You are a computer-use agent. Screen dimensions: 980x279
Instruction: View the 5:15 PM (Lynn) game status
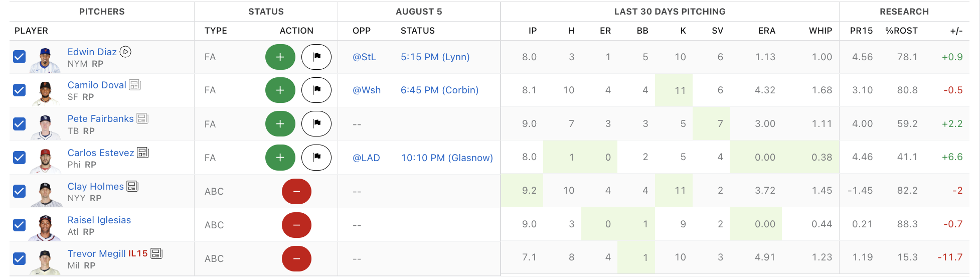pos(435,57)
